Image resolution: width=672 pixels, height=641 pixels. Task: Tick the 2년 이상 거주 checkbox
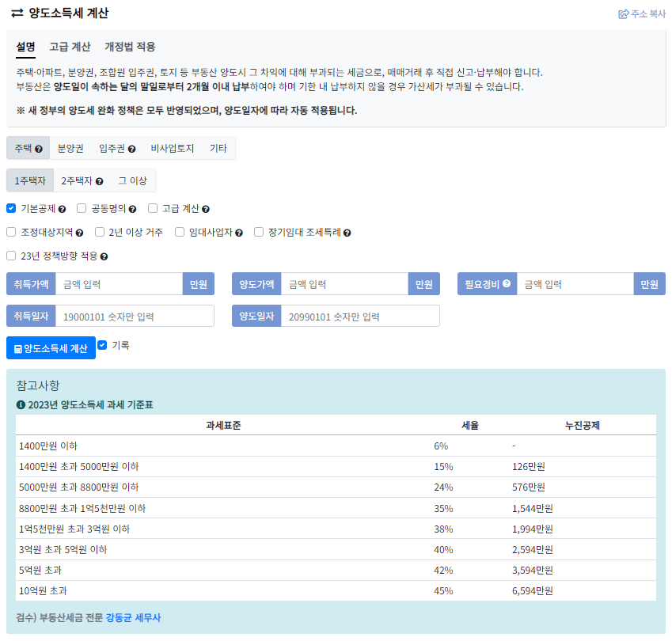[x=100, y=232]
